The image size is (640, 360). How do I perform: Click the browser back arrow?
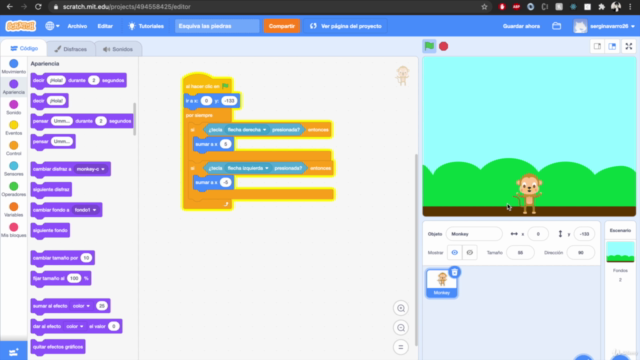[10, 7]
